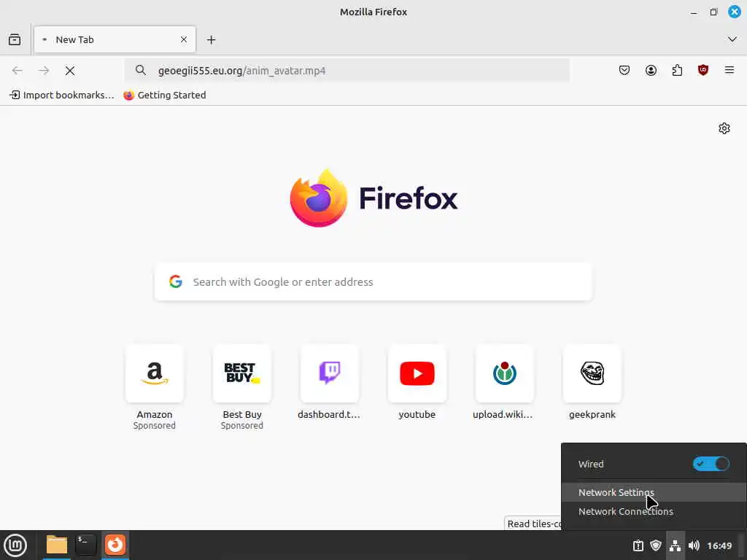Open the Linux Mint start menu
The height and width of the screenshot is (560, 747).
click(15, 545)
